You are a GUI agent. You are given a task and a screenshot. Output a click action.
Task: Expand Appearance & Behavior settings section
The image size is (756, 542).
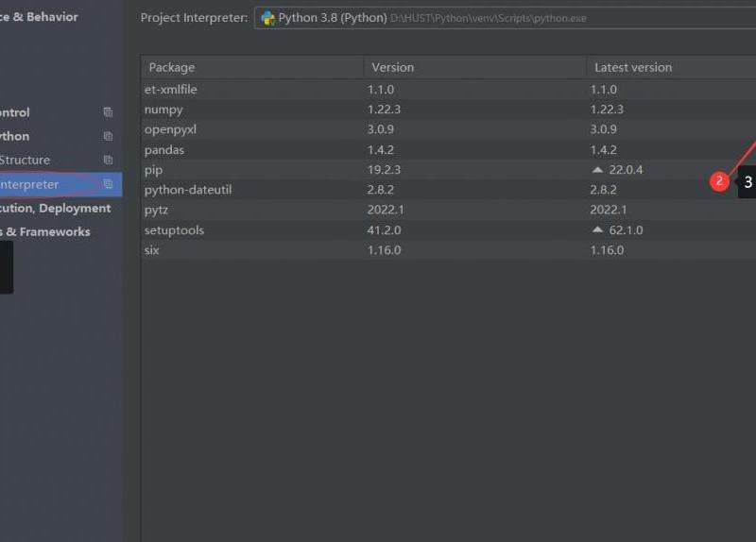point(39,17)
